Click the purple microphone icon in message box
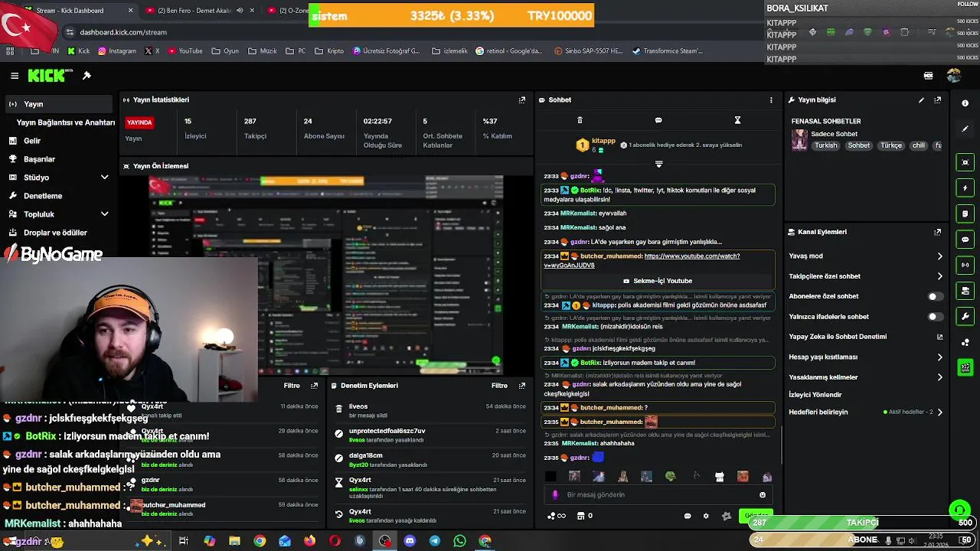 555,495
